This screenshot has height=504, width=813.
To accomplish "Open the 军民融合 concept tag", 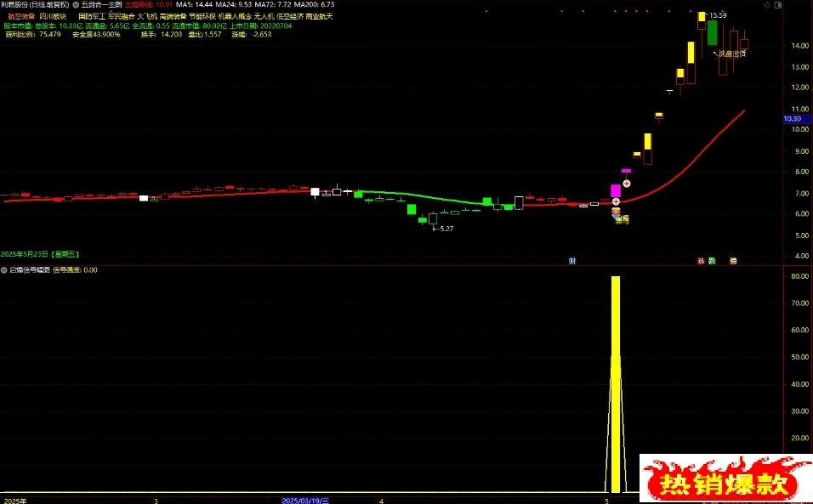I will point(122,17).
